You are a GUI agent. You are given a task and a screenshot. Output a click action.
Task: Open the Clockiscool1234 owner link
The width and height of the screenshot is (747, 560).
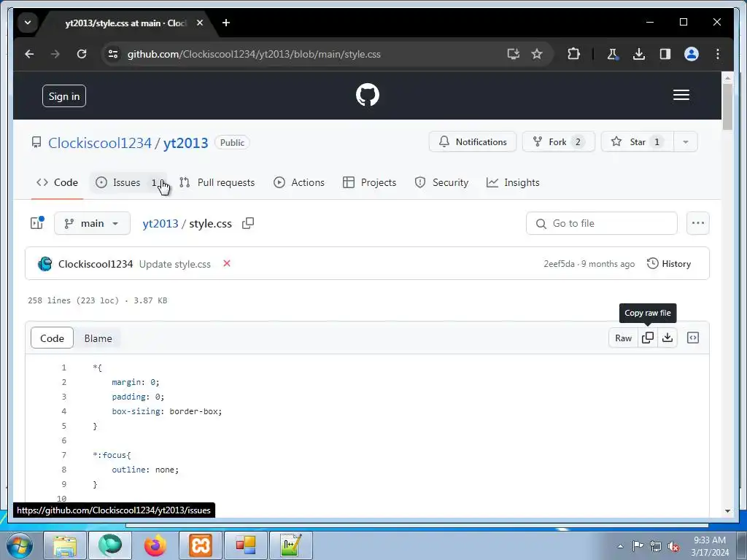pyautogui.click(x=100, y=143)
